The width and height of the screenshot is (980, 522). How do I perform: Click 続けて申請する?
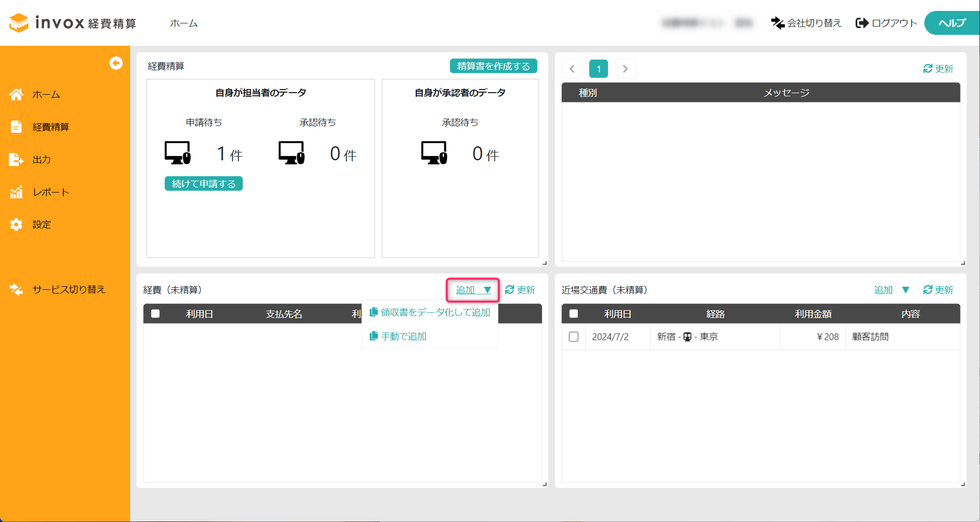point(203,183)
